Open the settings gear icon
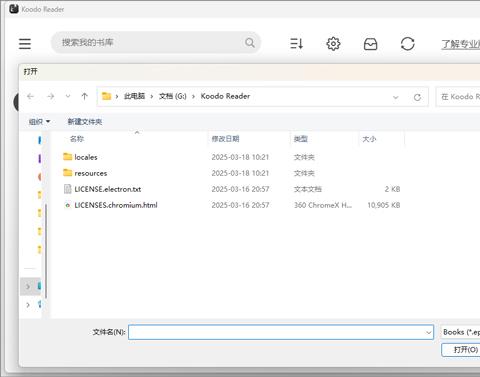Screen dimensions: 480x377 333,44
